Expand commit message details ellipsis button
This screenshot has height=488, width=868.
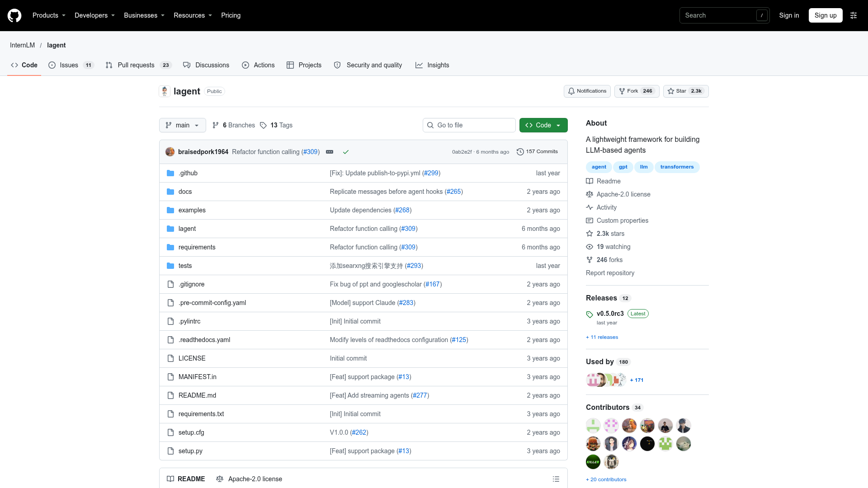330,152
